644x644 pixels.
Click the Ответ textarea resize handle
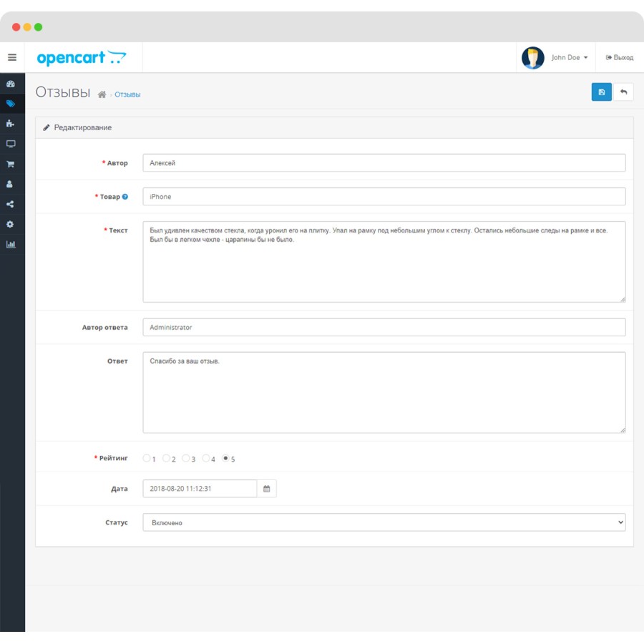pos(623,431)
